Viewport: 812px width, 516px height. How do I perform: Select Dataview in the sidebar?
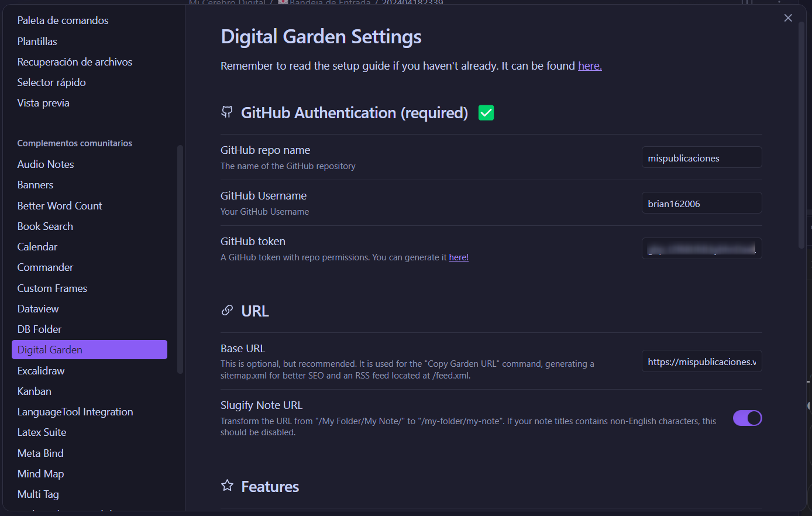click(38, 309)
